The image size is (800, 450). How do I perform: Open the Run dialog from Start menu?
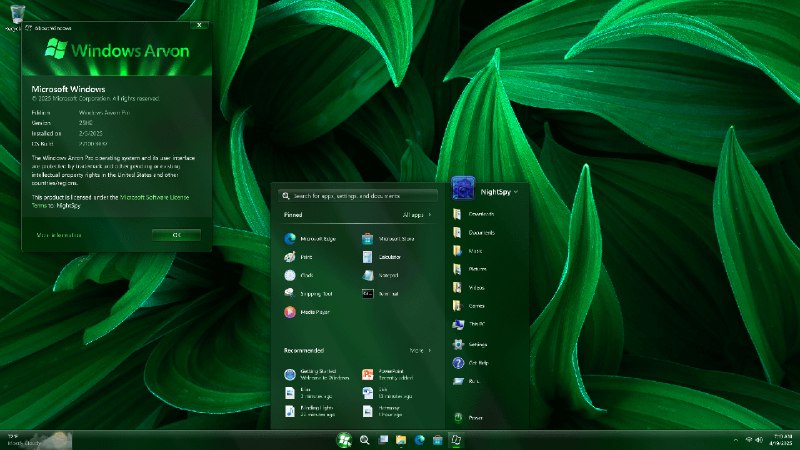(466, 382)
